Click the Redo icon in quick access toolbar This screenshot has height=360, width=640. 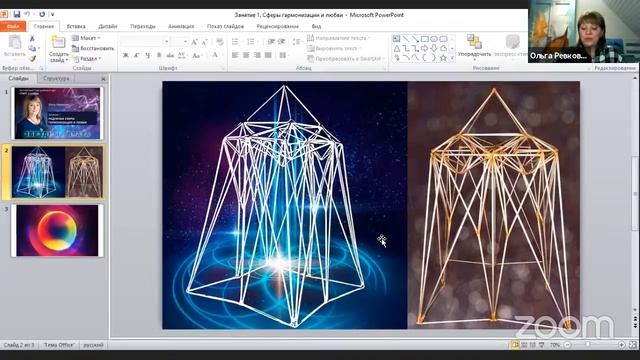click(42, 14)
